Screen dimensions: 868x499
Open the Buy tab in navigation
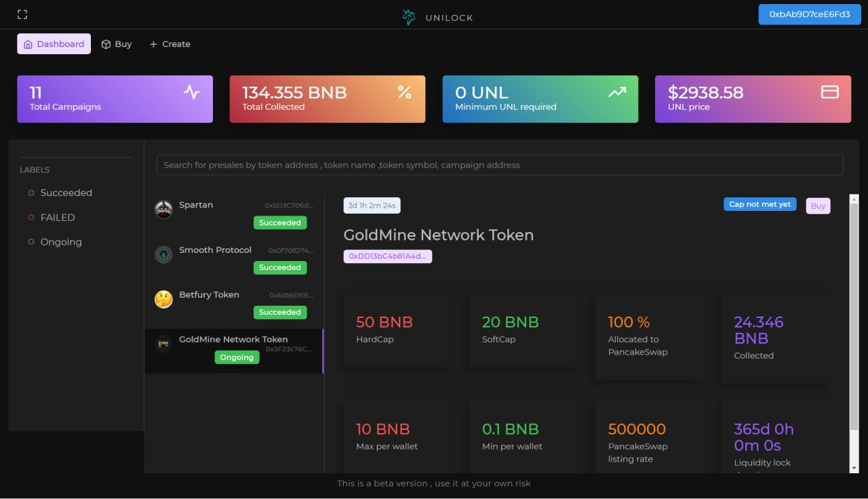[117, 44]
